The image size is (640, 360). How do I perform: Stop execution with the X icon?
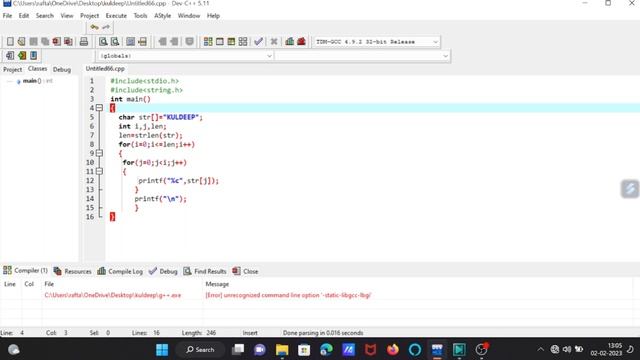pos(274,42)
